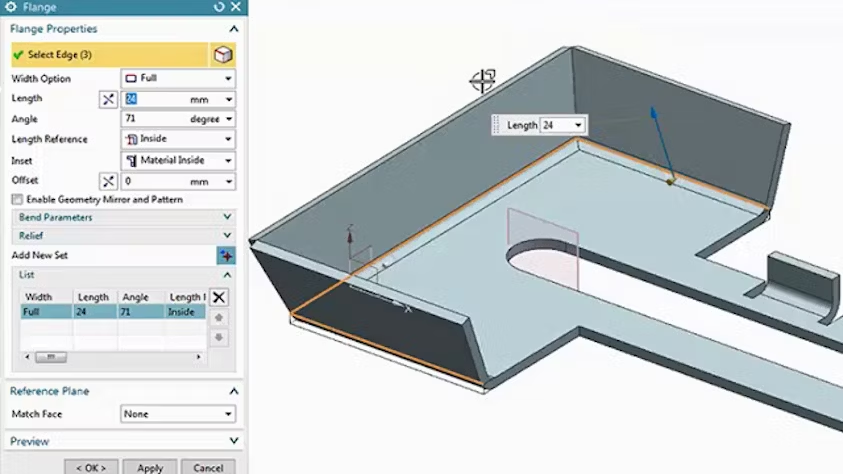843x474 pixels.
Task: Enable Geometry Mirror and Pattern checkbox
Action: point(18,200)
